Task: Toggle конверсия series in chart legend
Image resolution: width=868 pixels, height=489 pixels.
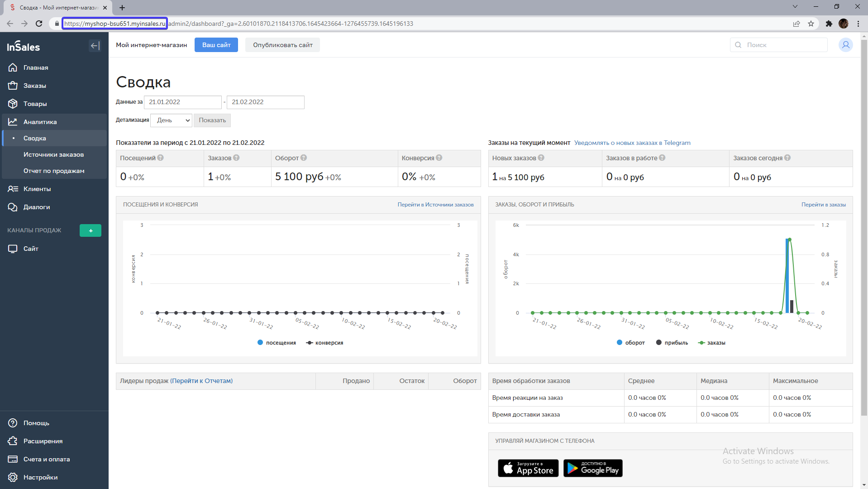Action: coord(324,343)
